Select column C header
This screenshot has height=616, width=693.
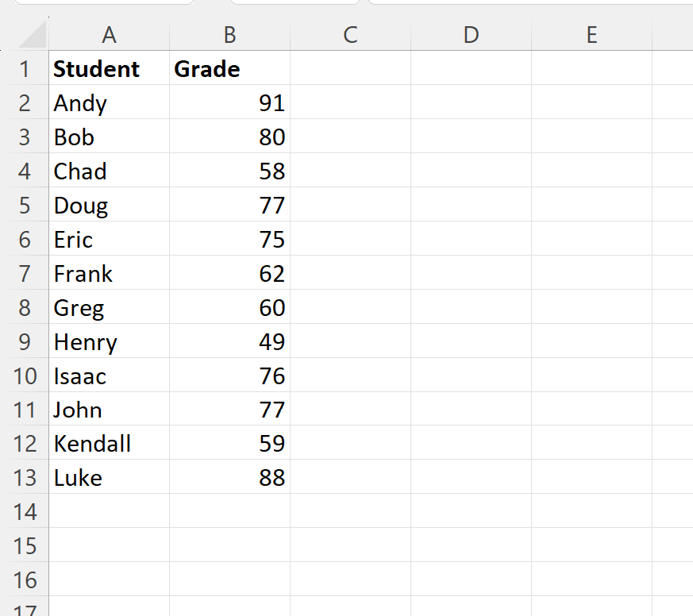[x=349, y=35]
